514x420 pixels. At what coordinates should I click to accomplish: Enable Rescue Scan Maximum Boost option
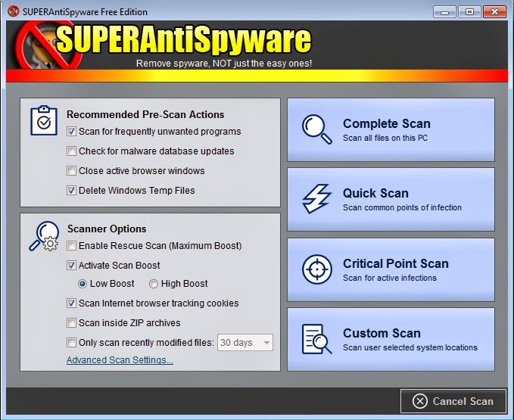71,246
